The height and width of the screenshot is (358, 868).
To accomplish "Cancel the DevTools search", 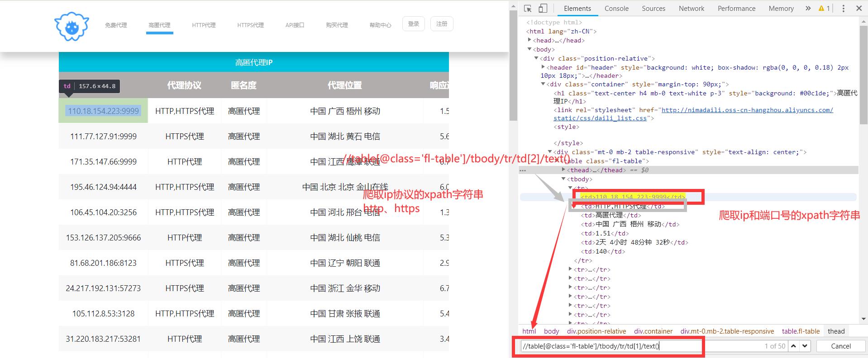I will pyautogui.click(x=841, y=346).
